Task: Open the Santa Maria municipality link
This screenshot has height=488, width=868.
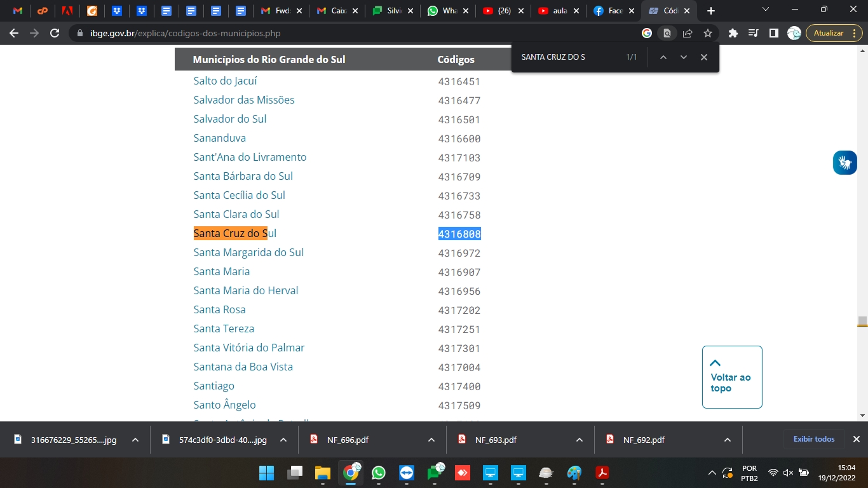Action: pos(221,271)
